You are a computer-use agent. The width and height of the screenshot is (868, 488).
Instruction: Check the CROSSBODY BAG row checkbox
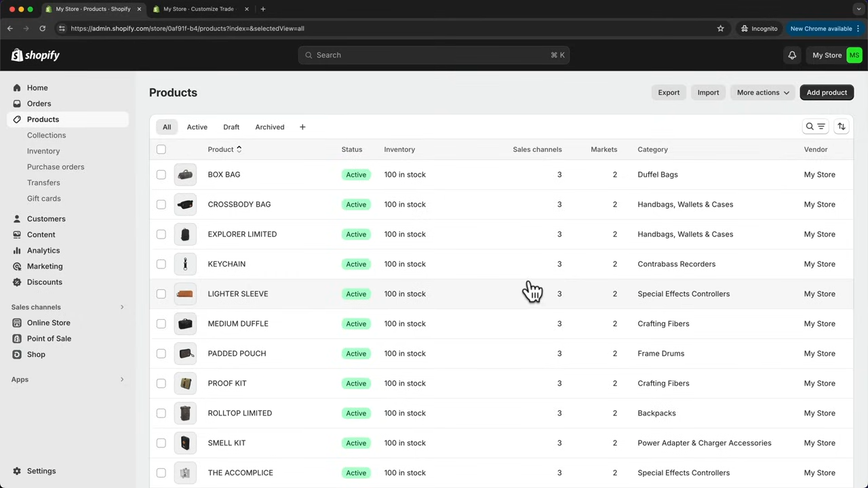161,205
